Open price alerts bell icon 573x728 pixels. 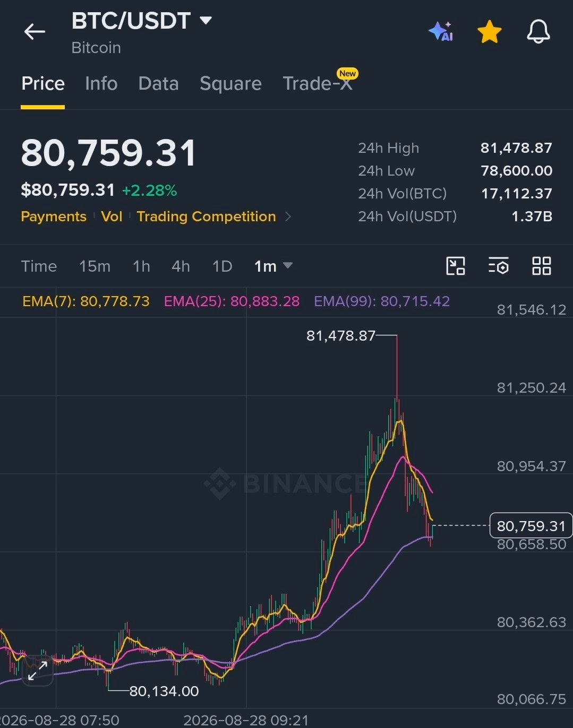(x=538, y=32)
